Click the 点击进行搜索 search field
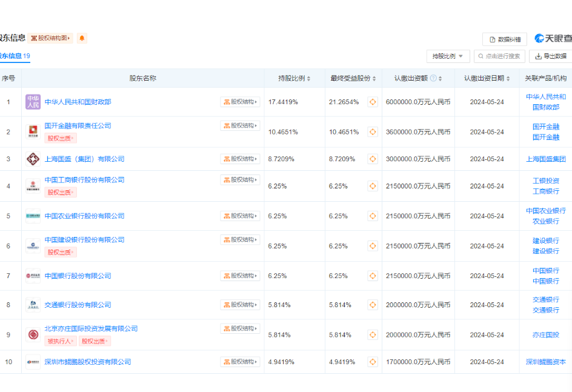 499,56
